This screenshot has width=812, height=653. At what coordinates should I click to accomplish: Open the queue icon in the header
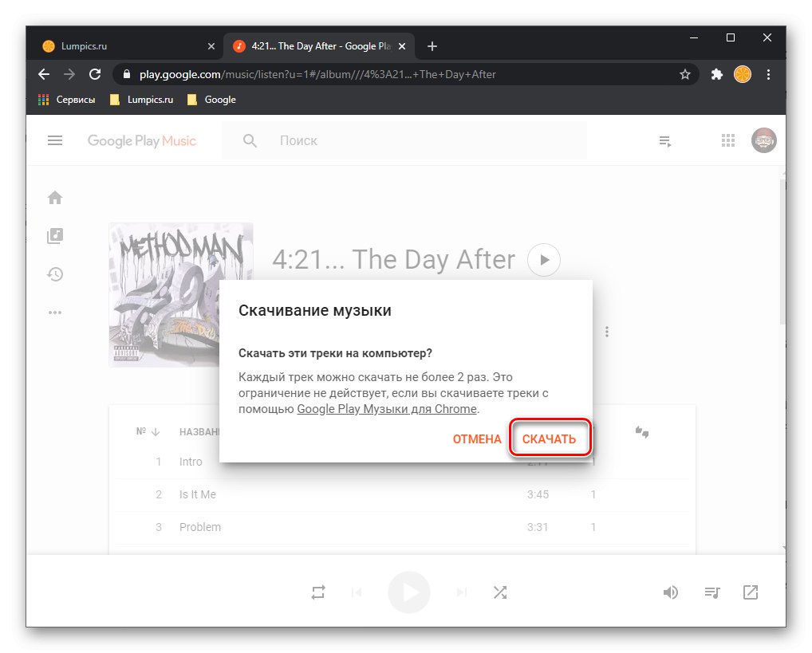coord(665,141)
